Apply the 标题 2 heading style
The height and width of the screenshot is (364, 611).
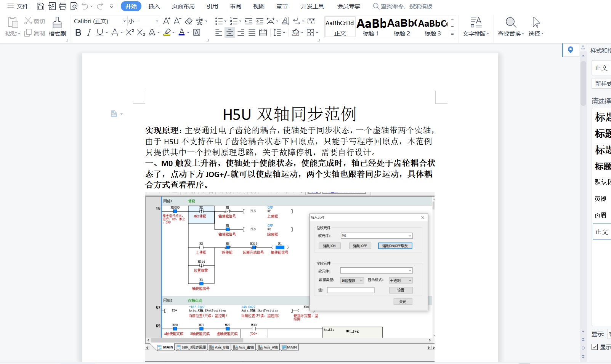tap(402, 27)
